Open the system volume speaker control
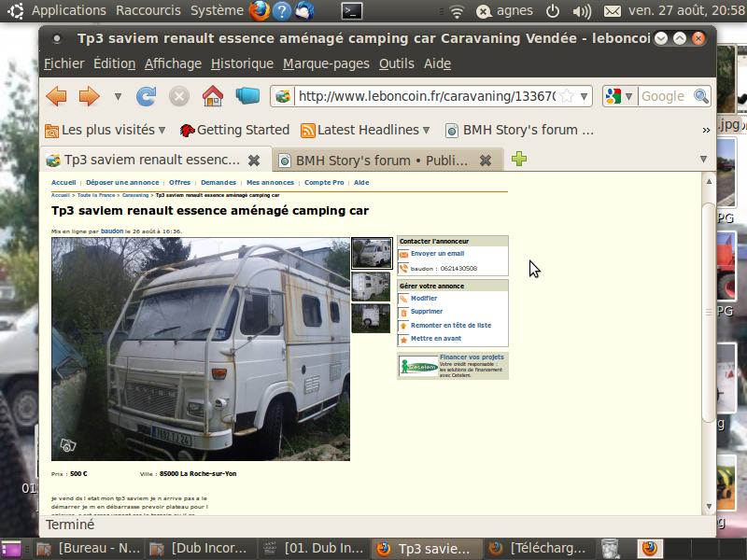This screenshot has height=560, width=747. point(582,11)
